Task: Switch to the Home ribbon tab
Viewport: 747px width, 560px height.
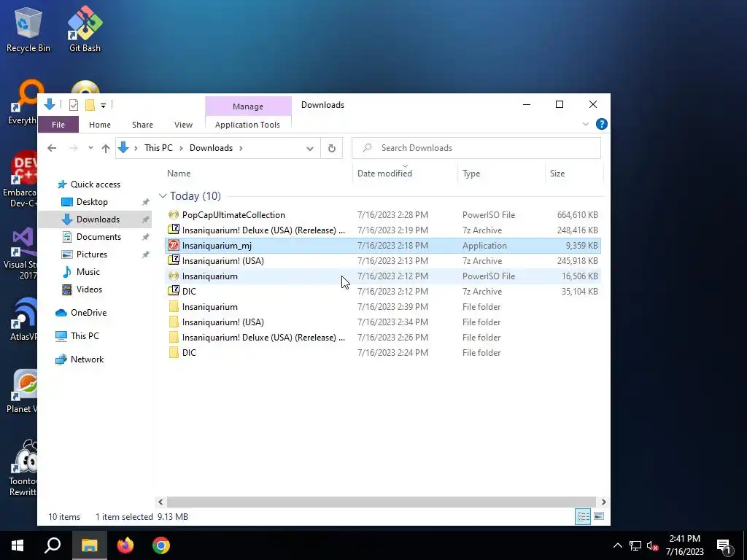Action: pyautogui.click(x=99, y=125)
